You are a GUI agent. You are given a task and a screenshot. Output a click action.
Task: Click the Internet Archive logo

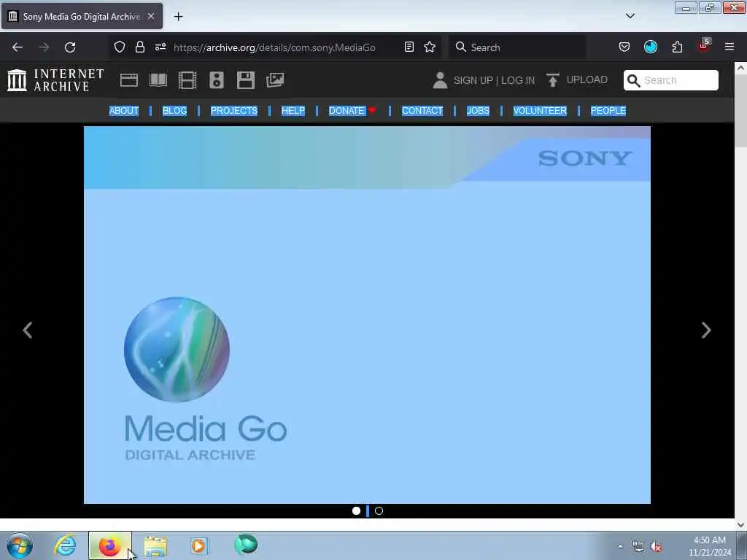55,80
